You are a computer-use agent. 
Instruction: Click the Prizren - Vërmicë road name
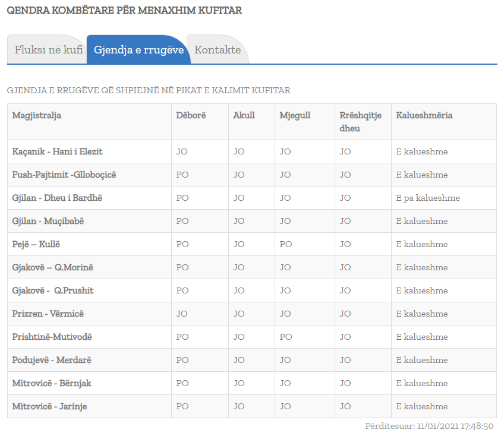[48, 314]
